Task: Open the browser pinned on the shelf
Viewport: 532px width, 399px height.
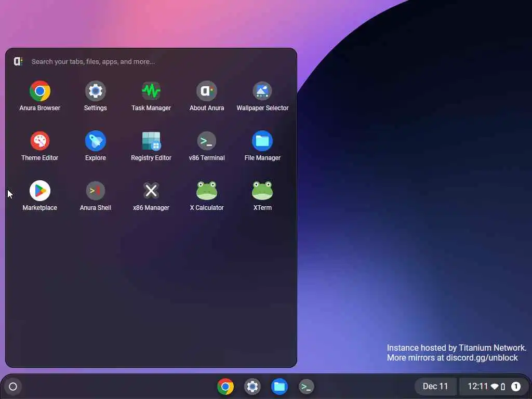Action: [x=225, y=387]
